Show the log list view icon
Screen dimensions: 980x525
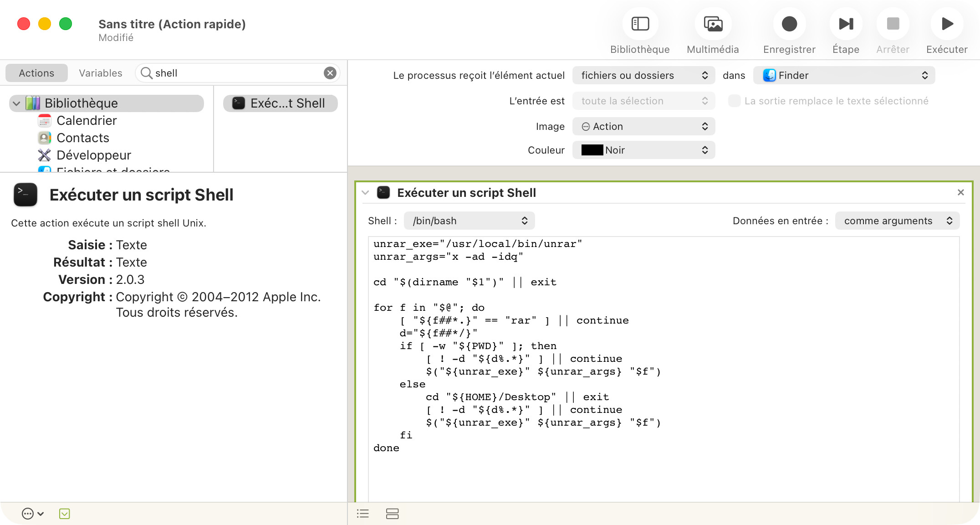point(363,514)
